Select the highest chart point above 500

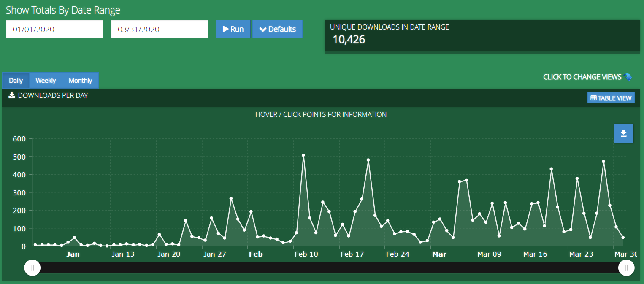[303, 155]
